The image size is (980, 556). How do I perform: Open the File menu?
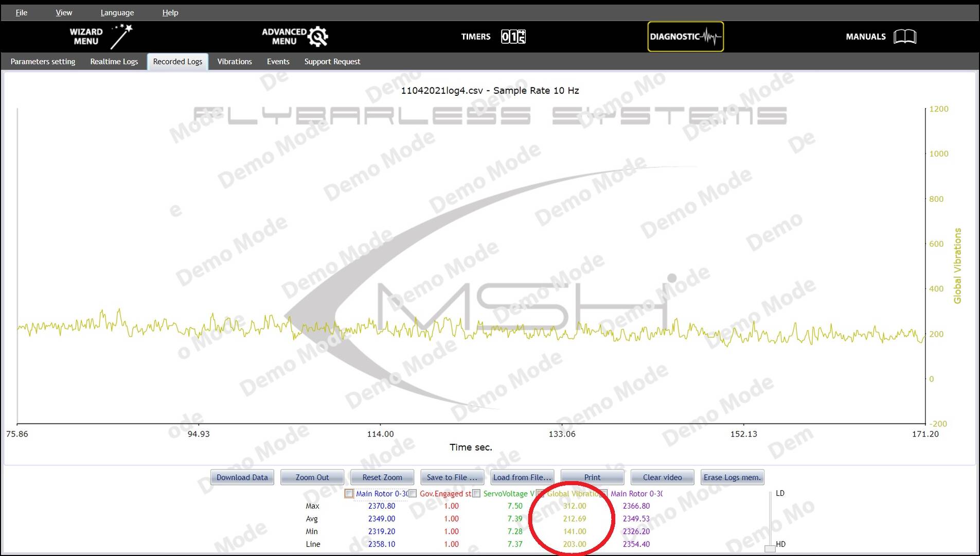click(21, 12)
